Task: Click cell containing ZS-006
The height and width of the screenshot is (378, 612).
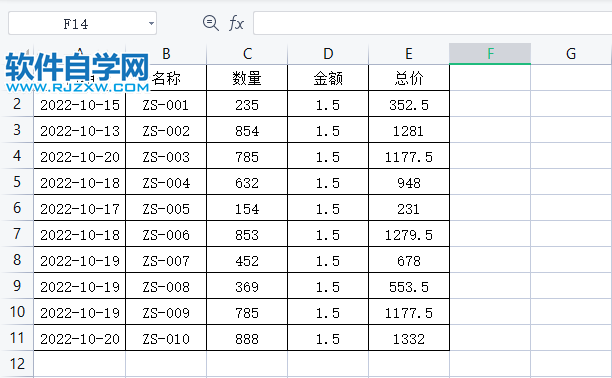Action: (x=166, y=234)
